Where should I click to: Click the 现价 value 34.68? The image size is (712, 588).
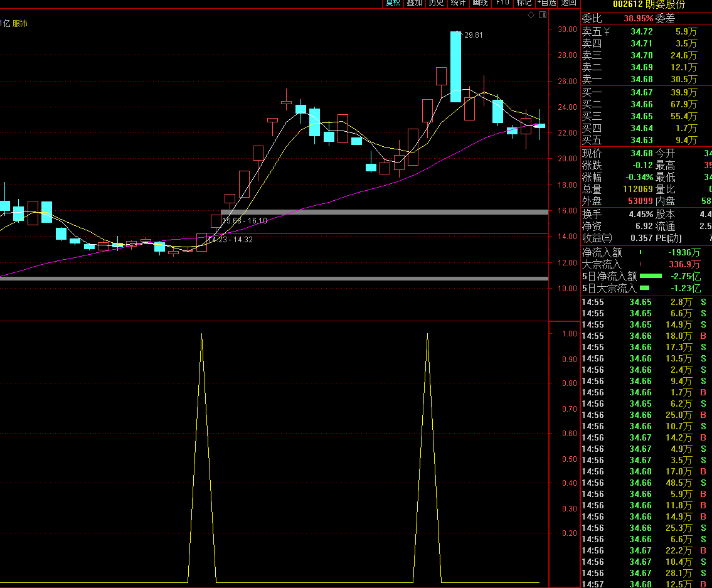pyautogui.click(x=642, y=154)
